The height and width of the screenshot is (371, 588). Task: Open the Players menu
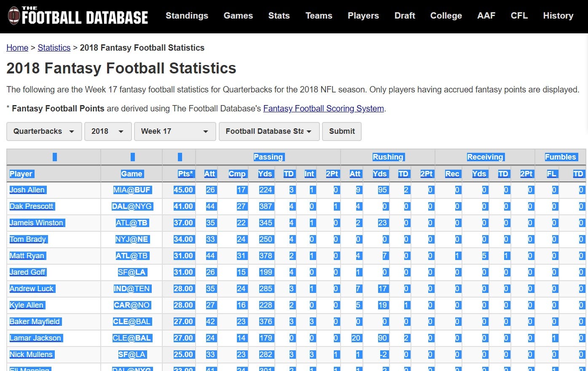(x=363, y=16)
